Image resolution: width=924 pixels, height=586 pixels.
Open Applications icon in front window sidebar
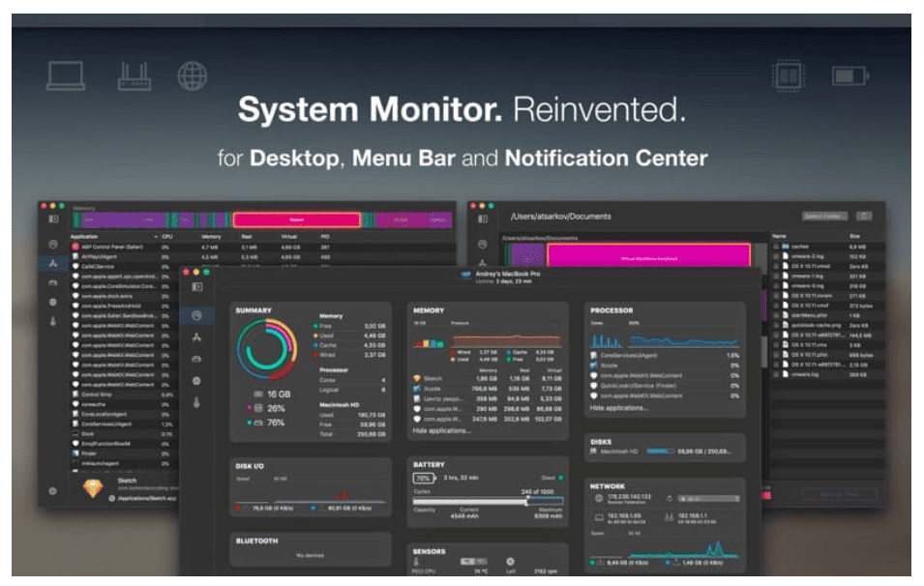point(196,337)
